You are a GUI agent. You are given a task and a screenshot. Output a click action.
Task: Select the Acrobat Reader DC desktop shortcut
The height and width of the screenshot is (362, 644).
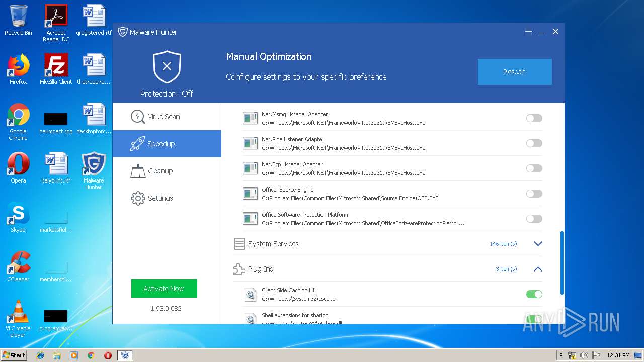56,23
